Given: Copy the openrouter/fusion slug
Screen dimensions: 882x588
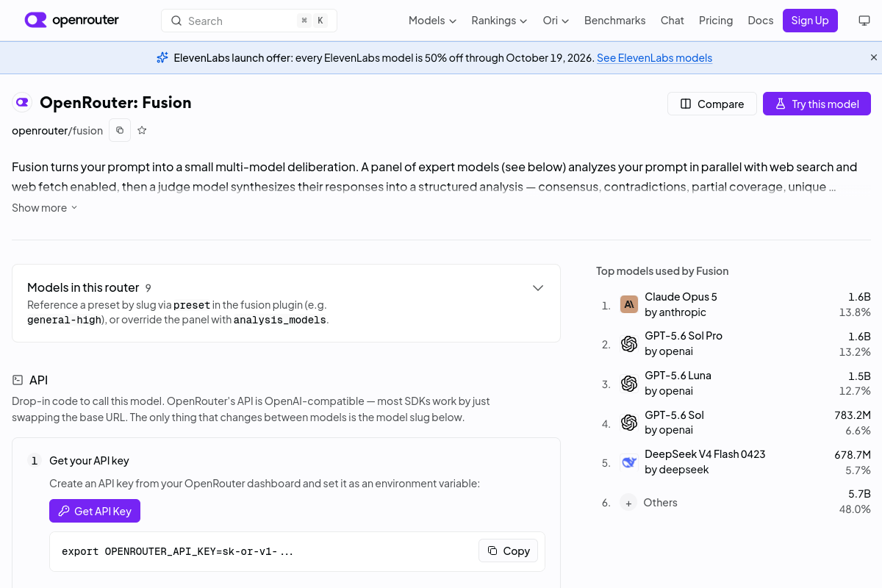Looking at the screenshot, I should tap(120, 130).
